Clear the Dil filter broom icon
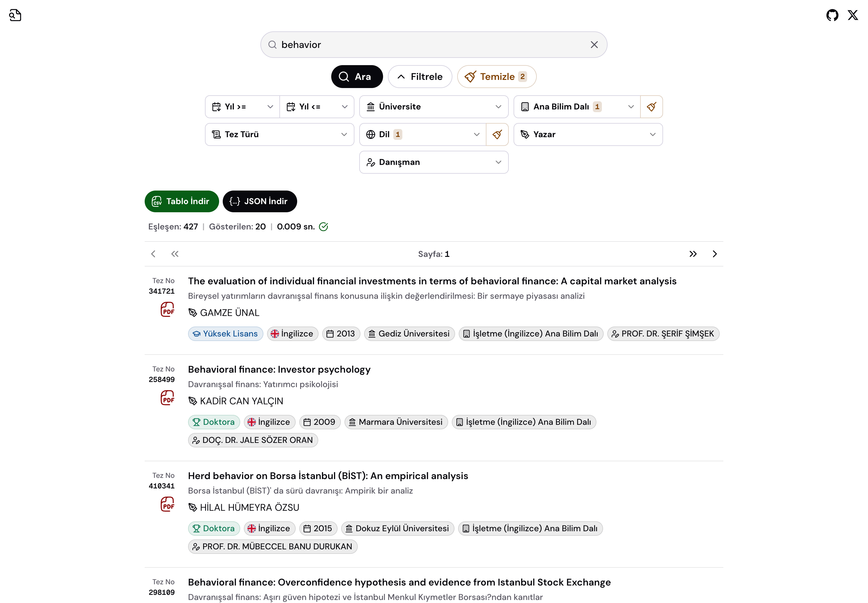Image resolution: width=868 pixels, height=603 pixels. [497, 134]
